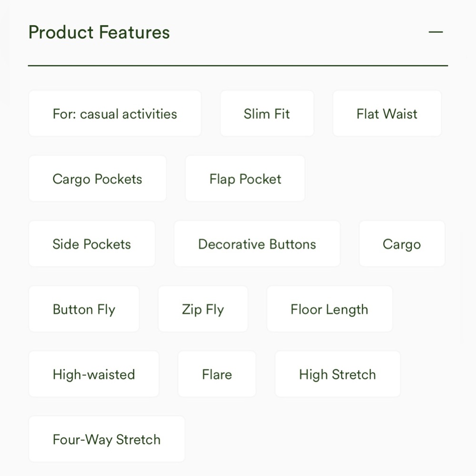Click the minus icon beside Product Features
Viewport: 476px width, 476px height.
coord(436,32)
